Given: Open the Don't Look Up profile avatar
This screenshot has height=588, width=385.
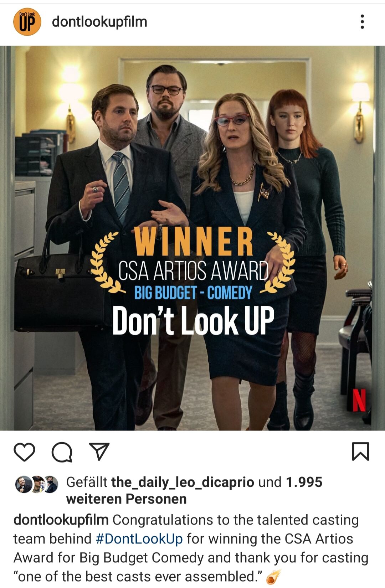Looking at the screenshot, I should pos(27,22).
